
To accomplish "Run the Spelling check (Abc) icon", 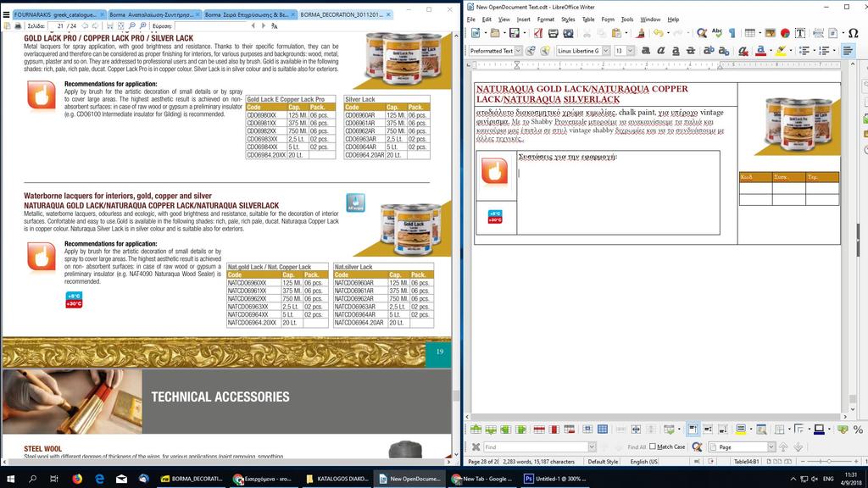I will point(717,33).
